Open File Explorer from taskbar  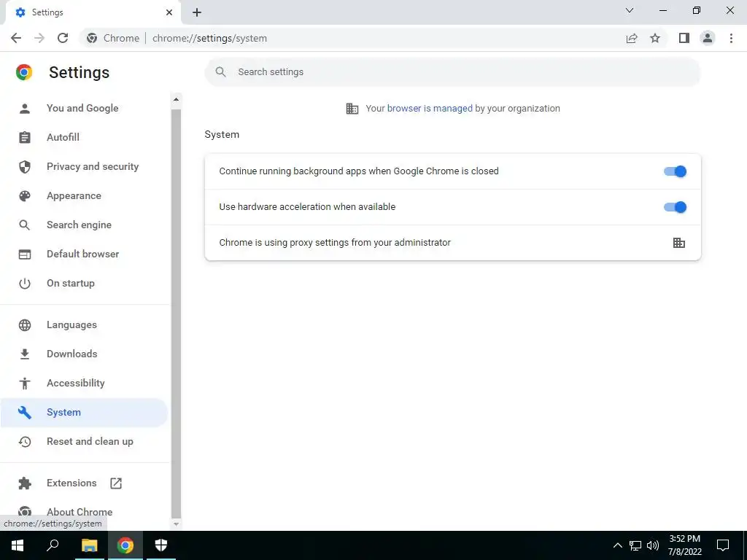coord(89,545)
